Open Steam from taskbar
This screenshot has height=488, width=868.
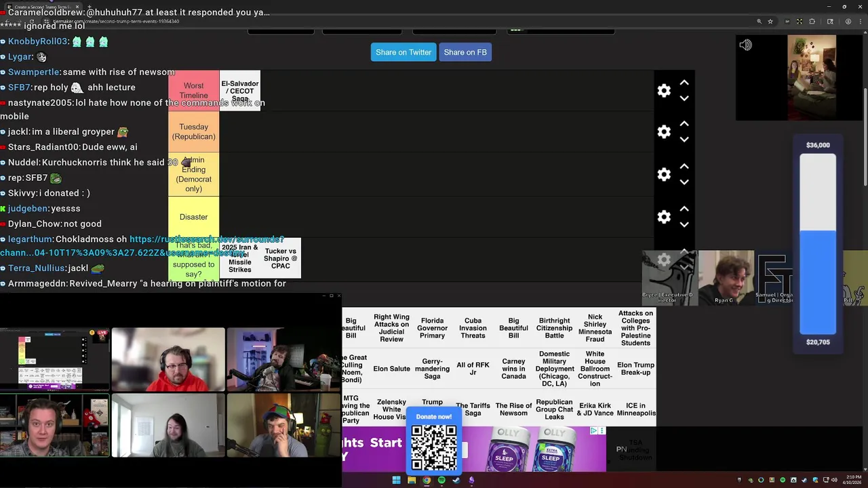[456, 480]
